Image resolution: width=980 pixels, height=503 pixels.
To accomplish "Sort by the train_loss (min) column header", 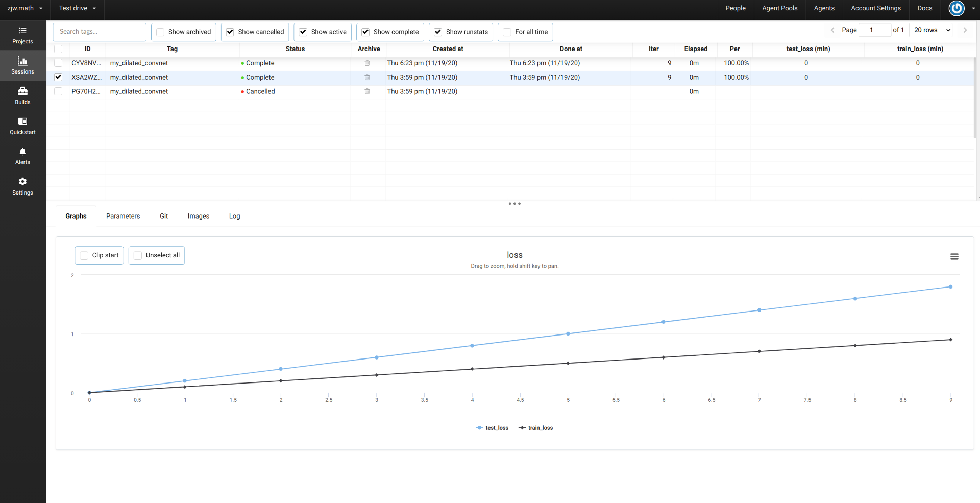I will point(920,49).
